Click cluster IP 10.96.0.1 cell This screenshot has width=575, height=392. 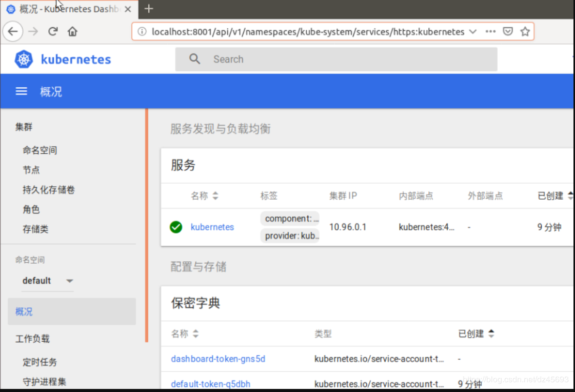tap(348, 227)
